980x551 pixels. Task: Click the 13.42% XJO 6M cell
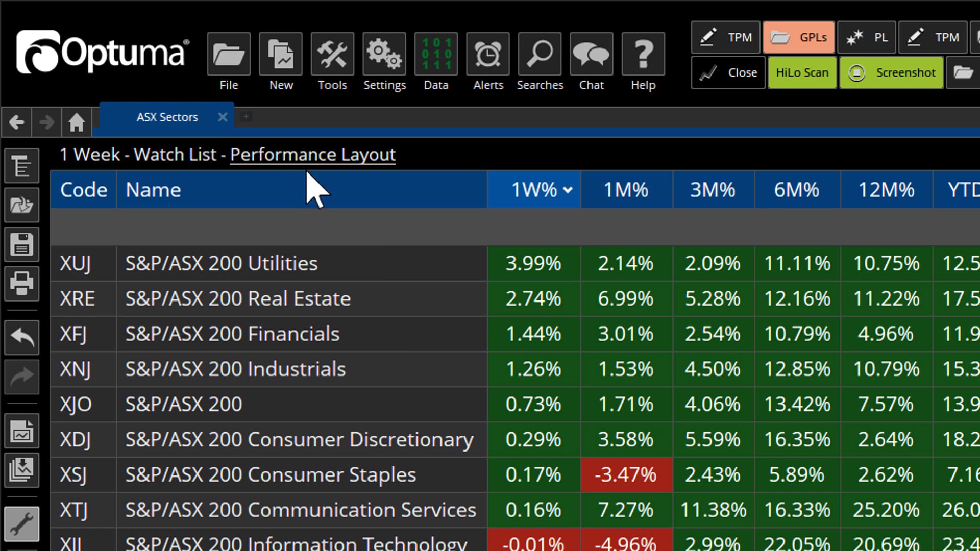[x=797, y=405]
